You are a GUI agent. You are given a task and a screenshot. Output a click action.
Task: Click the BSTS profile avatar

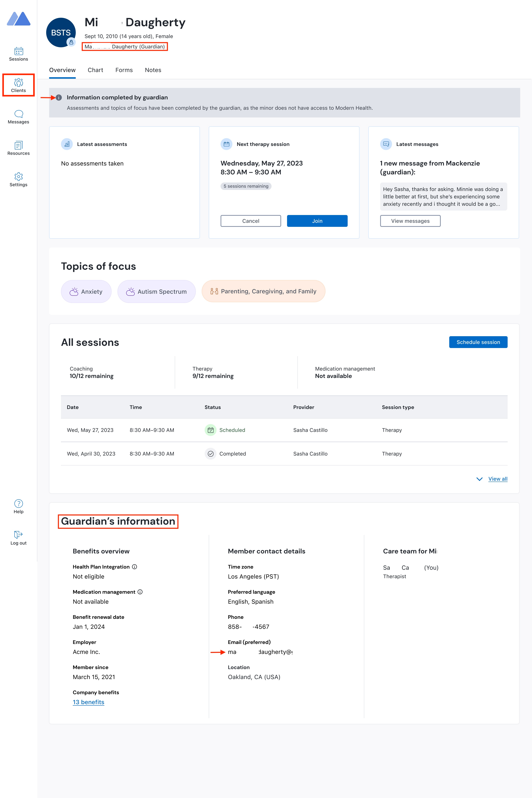pos(61,33)
